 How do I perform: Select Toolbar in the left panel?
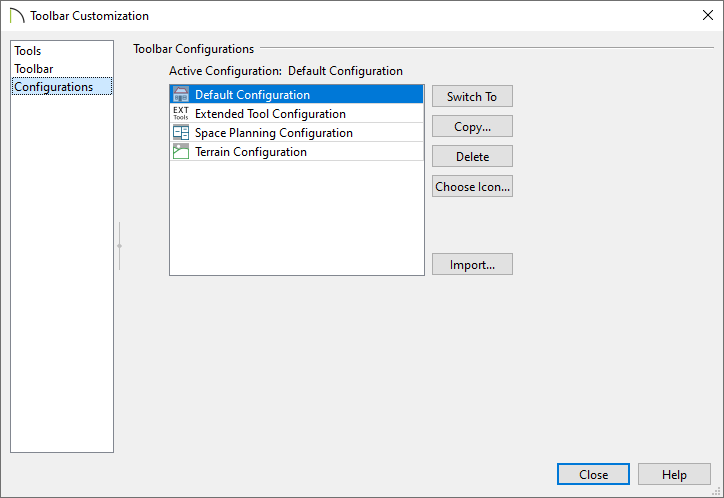(x=62, y=69)
